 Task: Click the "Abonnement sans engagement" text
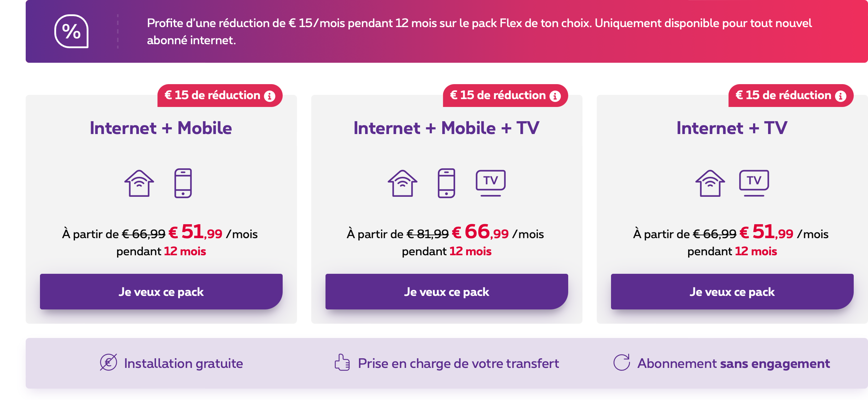pos(733,363)
